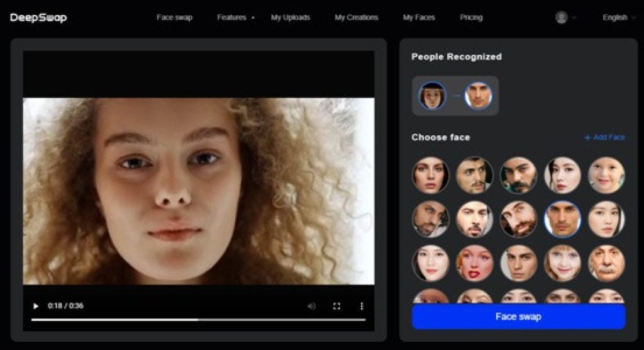Choose pale woman fourth in top row
644x350 pixels.
click(562, 175)
